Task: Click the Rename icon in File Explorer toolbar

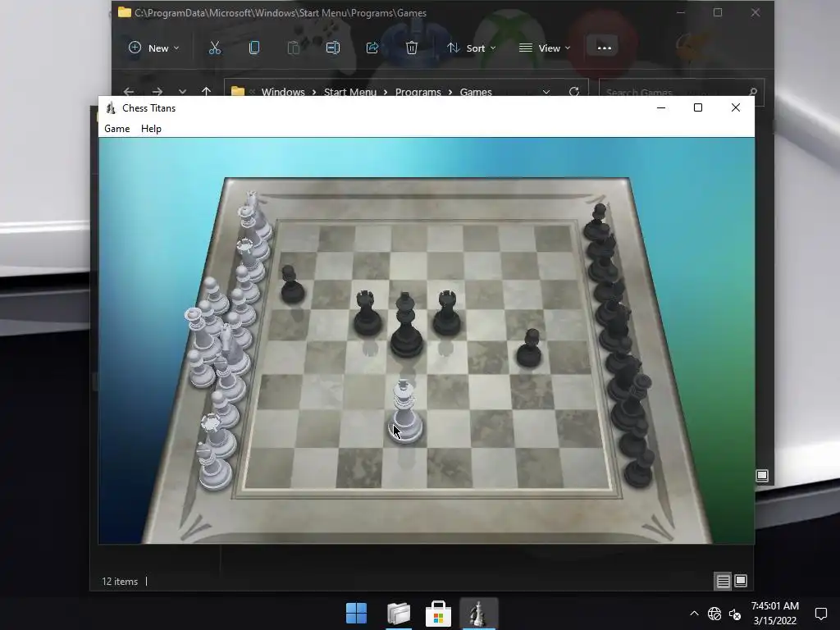Action: pos(333,48)
